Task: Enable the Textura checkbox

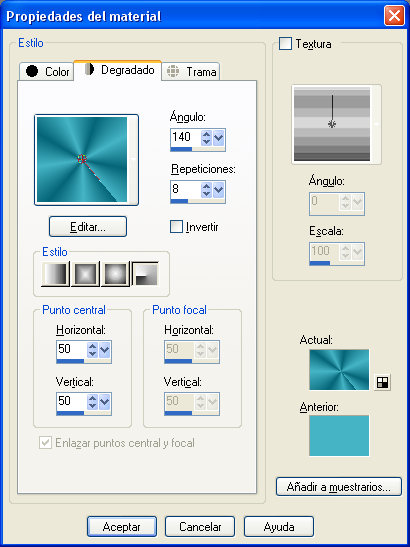Action: 285,44
